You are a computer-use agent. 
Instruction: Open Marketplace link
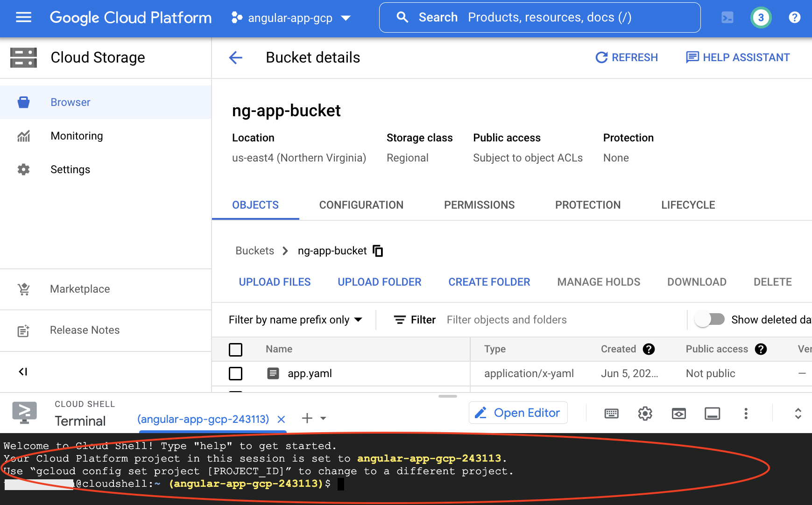pyautogui.click(x=80, y=289)
